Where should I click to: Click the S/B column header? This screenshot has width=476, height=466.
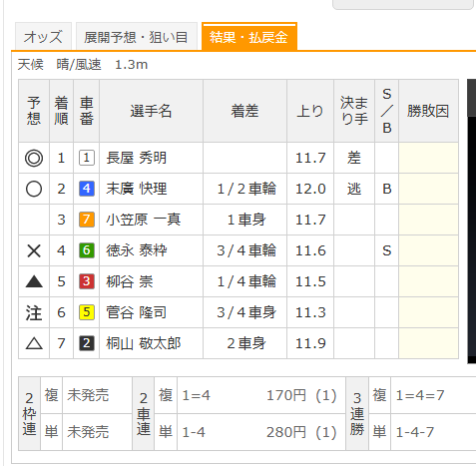click(386, 111)
